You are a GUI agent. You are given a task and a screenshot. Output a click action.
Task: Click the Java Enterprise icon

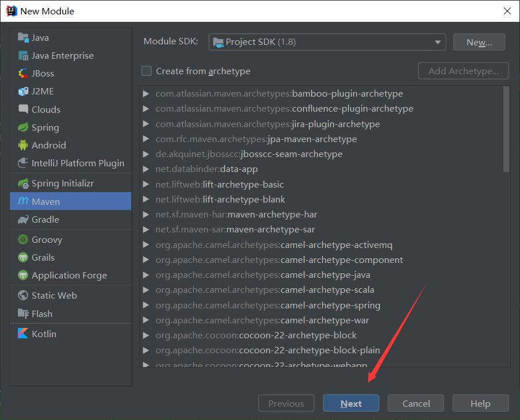pyautogui.click(x=23, y=56)
